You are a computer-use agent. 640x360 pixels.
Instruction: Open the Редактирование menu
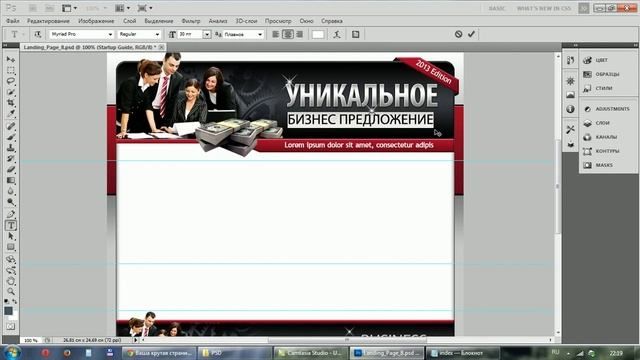(48, 21)
